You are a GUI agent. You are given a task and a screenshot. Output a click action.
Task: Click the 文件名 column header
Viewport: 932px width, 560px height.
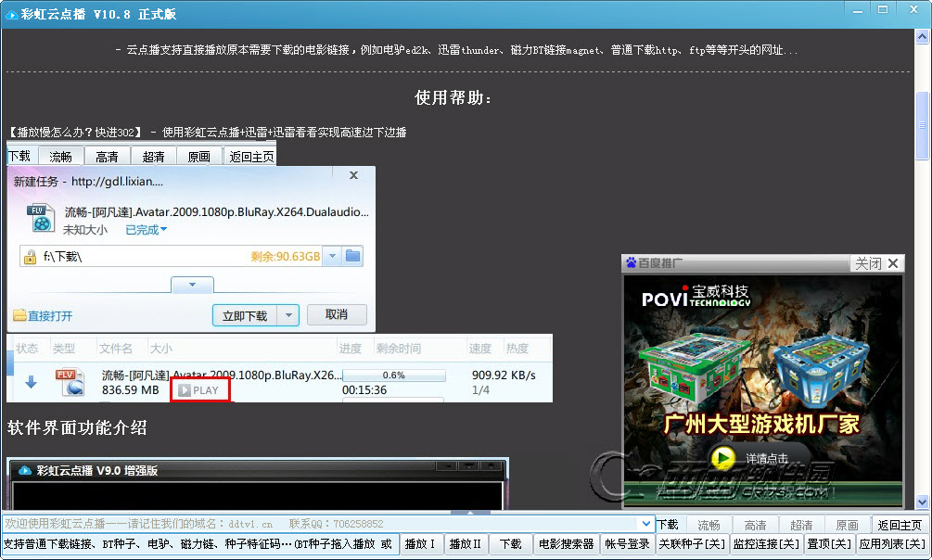(x=115, y=349)
